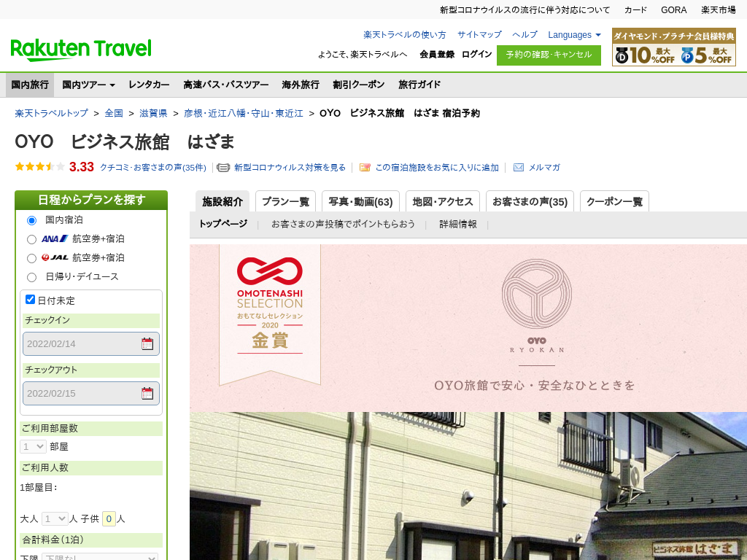This screenshot has height=560, width=747.
Task: Click the 楽天市場 link in top bar
Action: pos(719,10)
